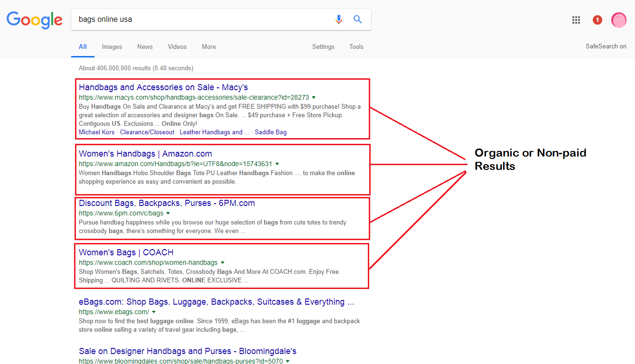Open the COACH Women's Bags result
635x364 pixels.
tap(126, 252)
